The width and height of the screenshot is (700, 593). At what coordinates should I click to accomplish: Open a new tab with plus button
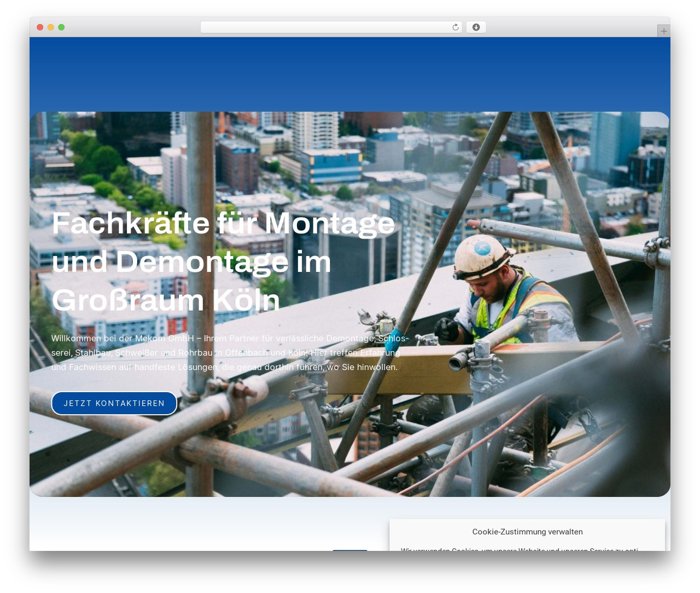[664, 31]
